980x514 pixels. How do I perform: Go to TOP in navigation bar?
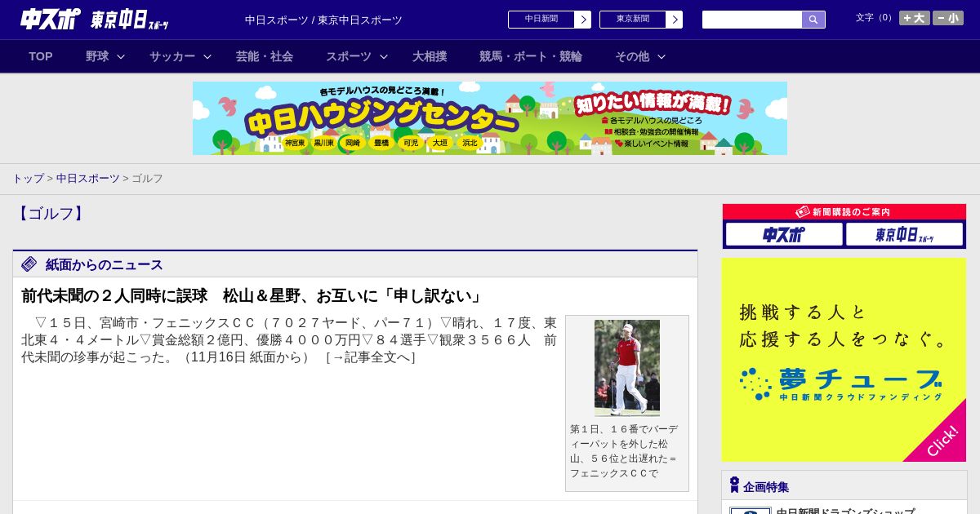pyautogui.click(x=41, y=56)
